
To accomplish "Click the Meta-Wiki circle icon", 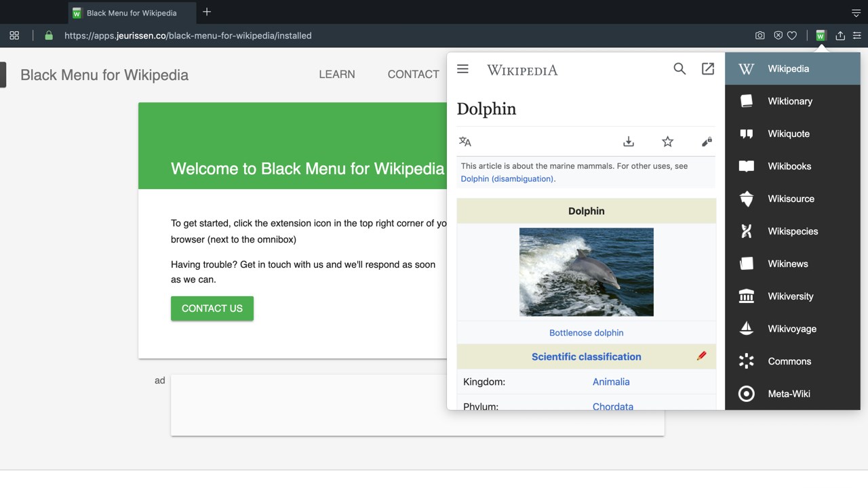I will (747, 394).
